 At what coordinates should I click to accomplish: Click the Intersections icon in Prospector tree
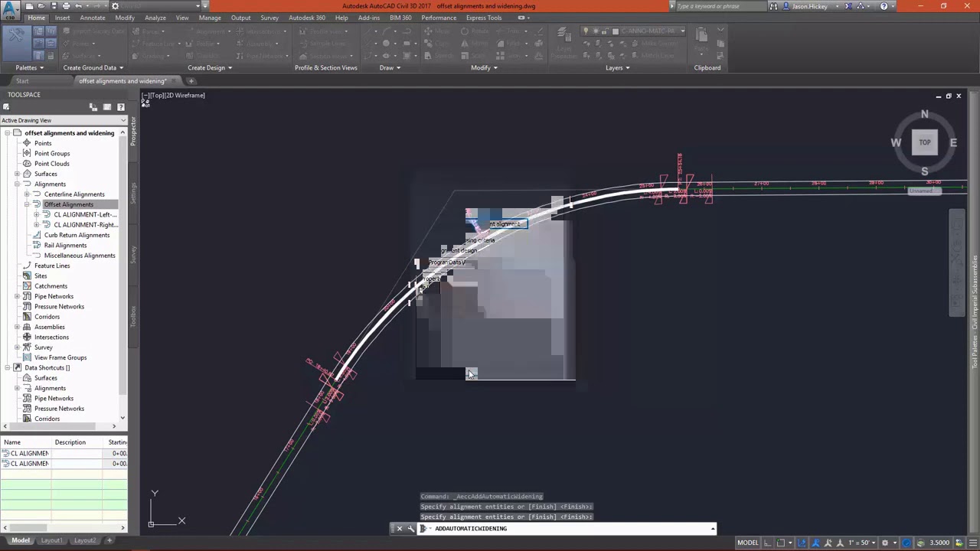27,337
